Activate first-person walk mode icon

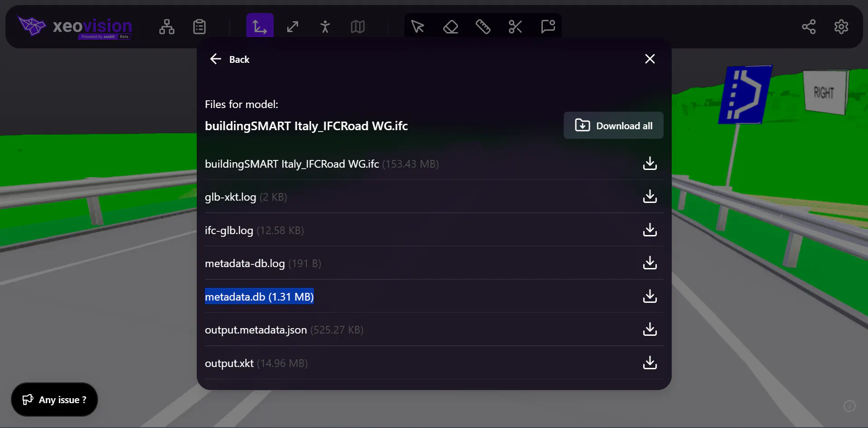pyautogui.click(x=325, y=27)
